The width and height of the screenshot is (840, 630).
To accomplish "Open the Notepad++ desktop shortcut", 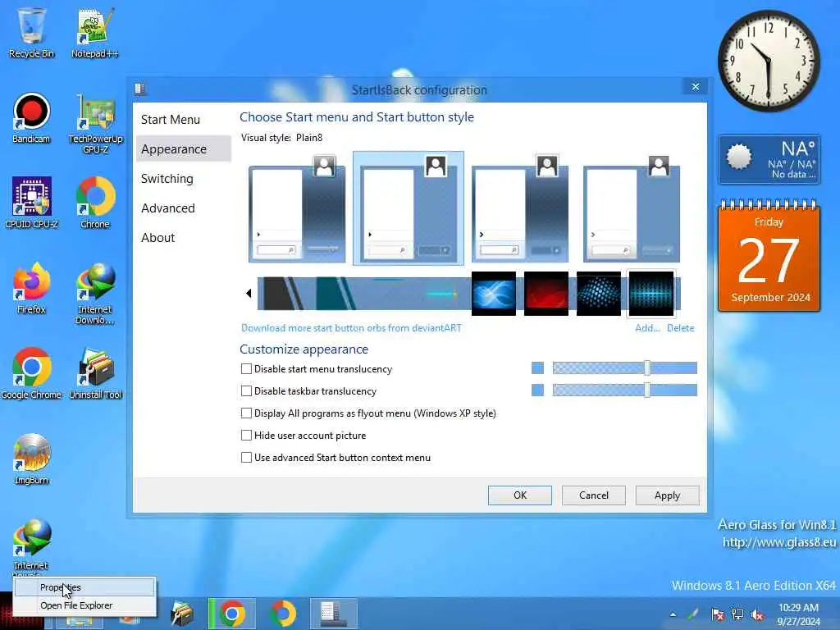I will (95, 32).
